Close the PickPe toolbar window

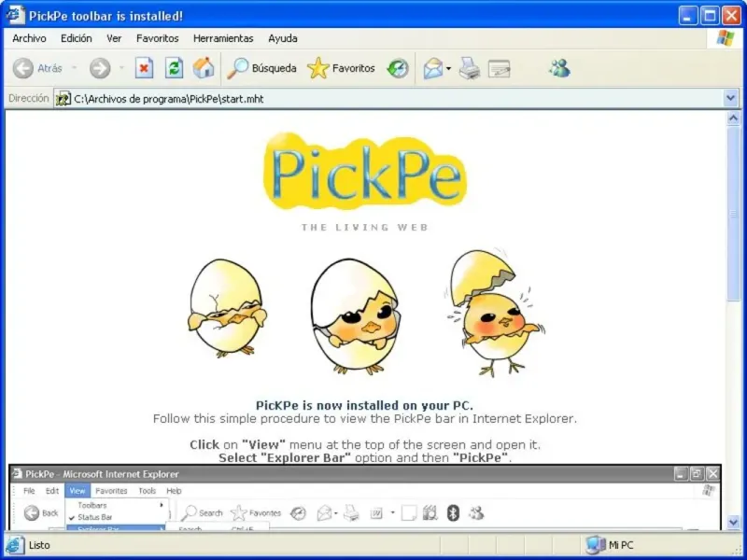coord(731,16)
